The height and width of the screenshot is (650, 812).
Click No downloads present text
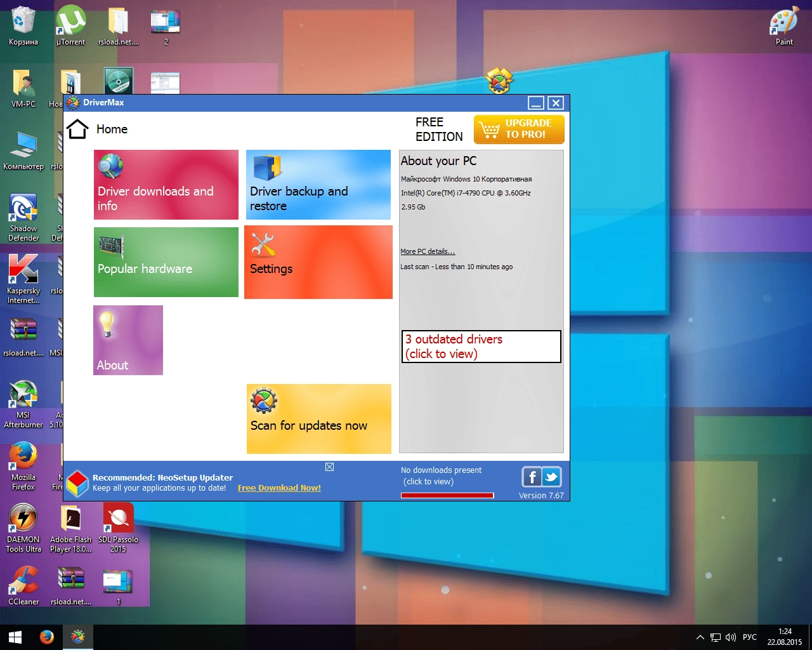[441, 470]
